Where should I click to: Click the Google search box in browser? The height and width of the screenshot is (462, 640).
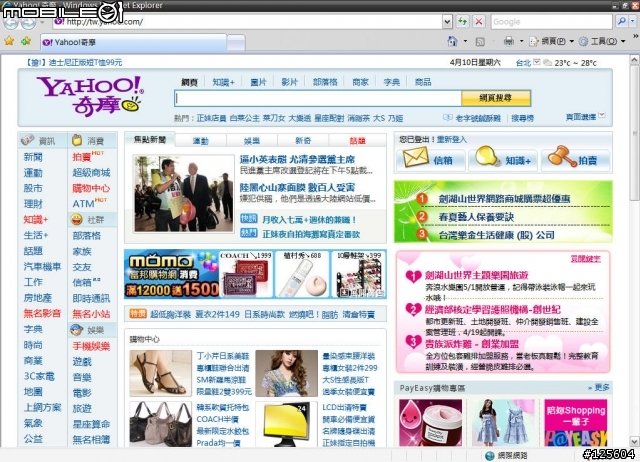point(552,22)
